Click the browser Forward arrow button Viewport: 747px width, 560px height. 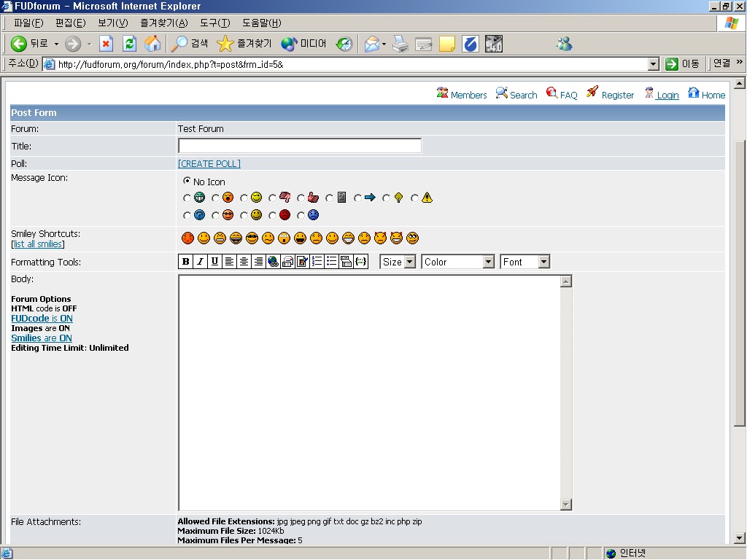(73, 44)
